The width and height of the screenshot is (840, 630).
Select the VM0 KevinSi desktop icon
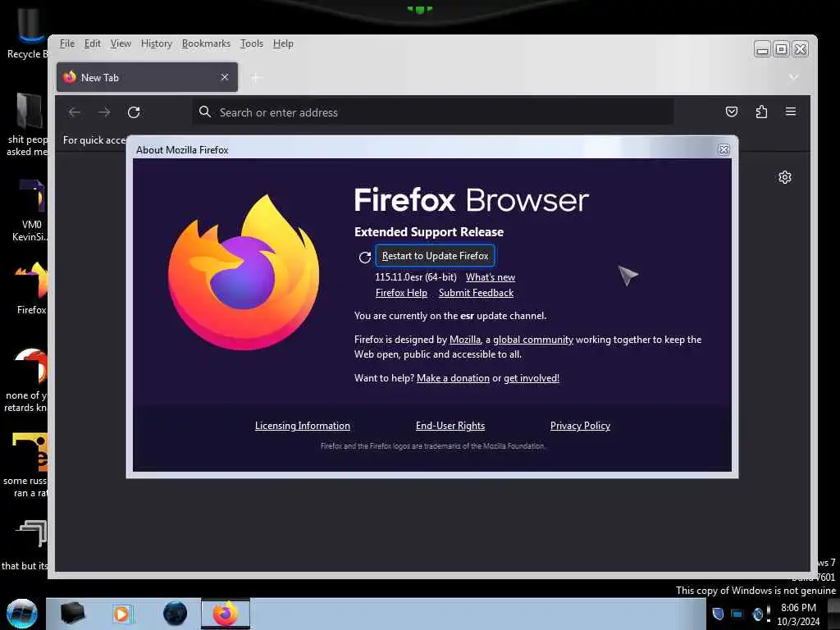tap(31, 211)
